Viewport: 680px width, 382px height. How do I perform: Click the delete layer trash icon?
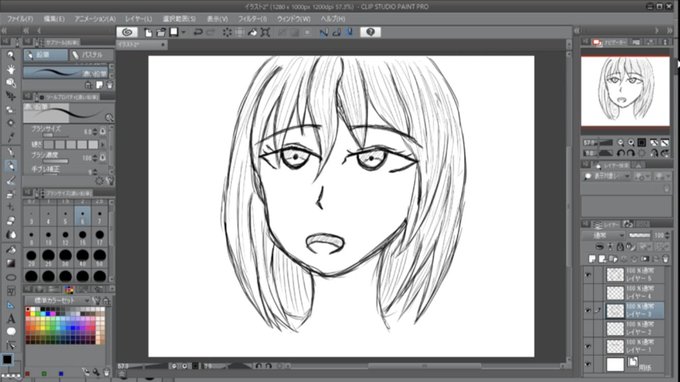(666, 259)
